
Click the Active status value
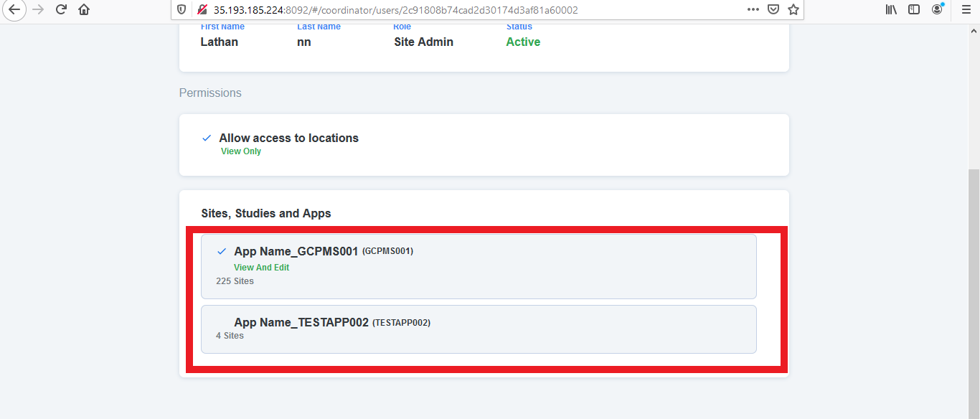click(x=523, y=42)
